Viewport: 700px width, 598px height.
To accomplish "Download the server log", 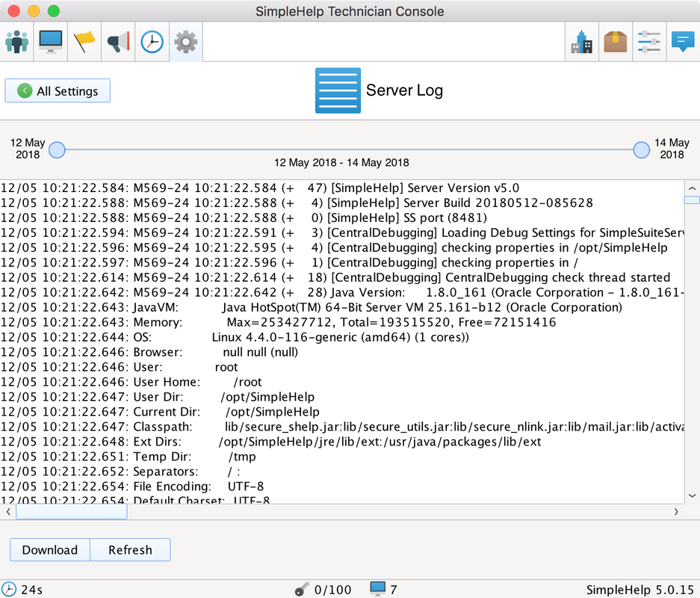I will pyautogui.click(x=50, y=549).
